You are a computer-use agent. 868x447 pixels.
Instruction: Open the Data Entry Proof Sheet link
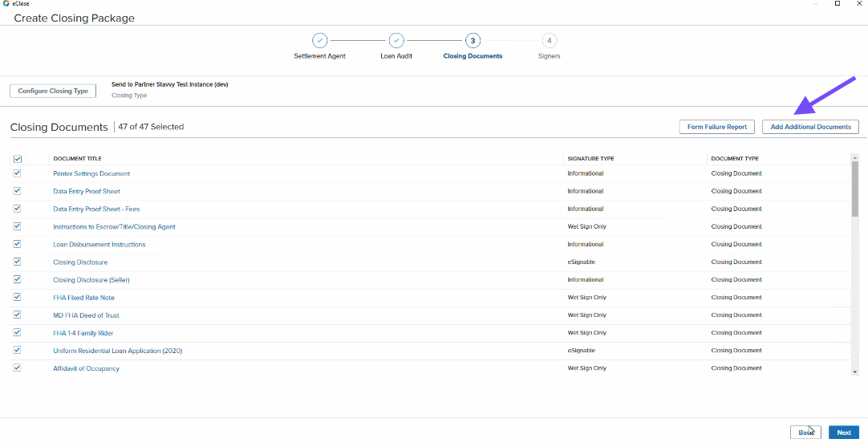87,192
